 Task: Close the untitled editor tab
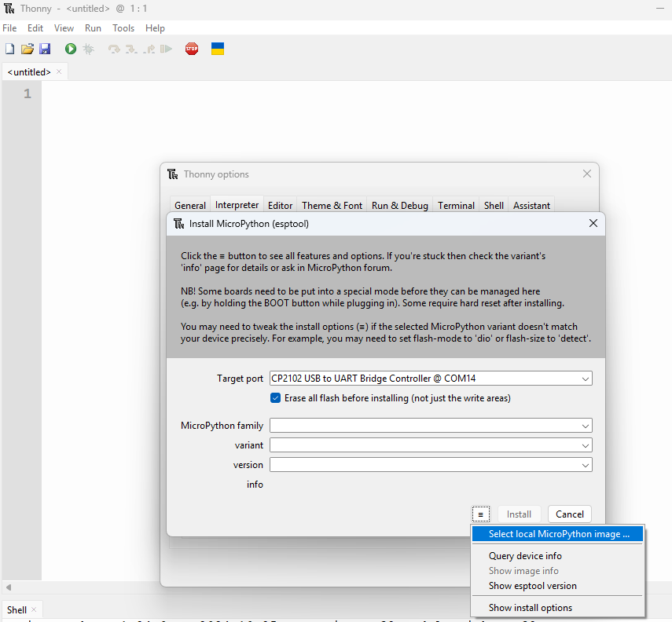pyautogui.click(x=59, y=71)
